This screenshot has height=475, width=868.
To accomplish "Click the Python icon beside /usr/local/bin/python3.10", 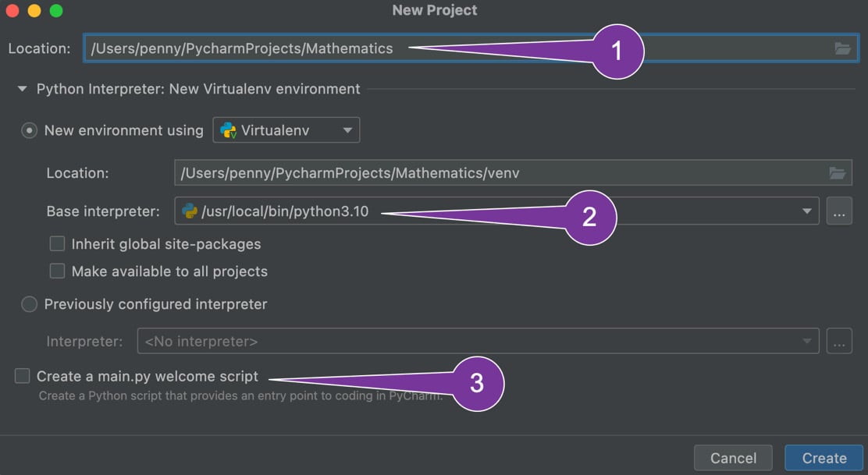I will [190, 211].
